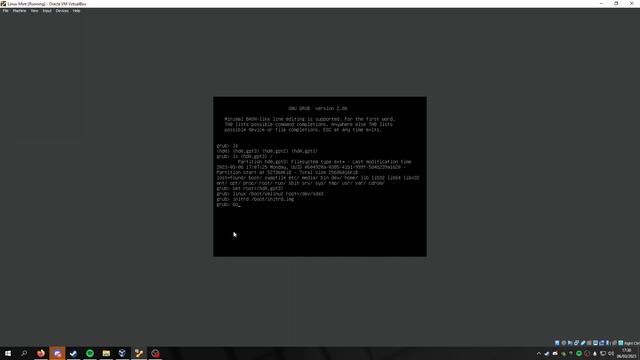Open the File menu
Screen dimensions: 640x360
point(5,11)
